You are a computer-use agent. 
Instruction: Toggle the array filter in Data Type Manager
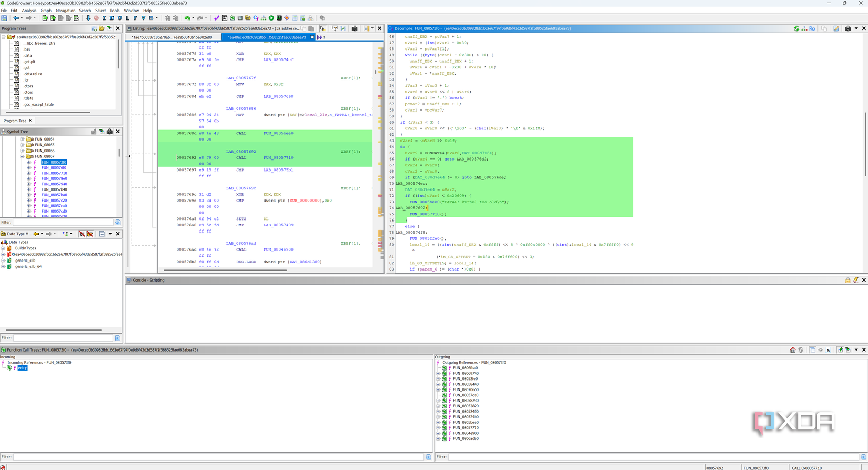(82, 234)
